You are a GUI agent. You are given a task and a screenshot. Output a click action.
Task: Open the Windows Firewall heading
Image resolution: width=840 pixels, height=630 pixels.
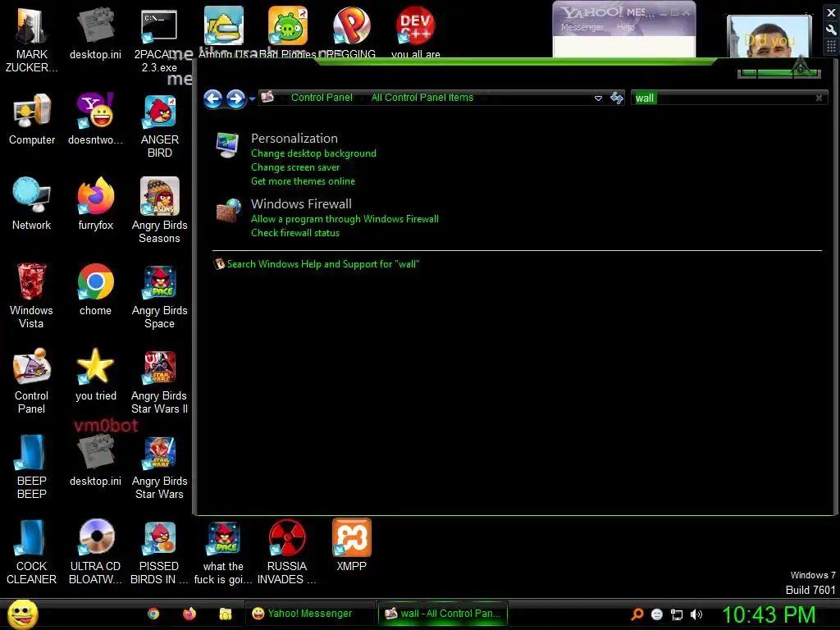point(301,203)
